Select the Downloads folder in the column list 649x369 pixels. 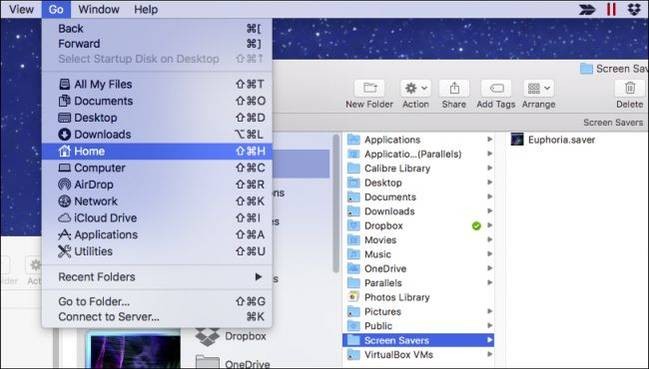click(418, 211)
